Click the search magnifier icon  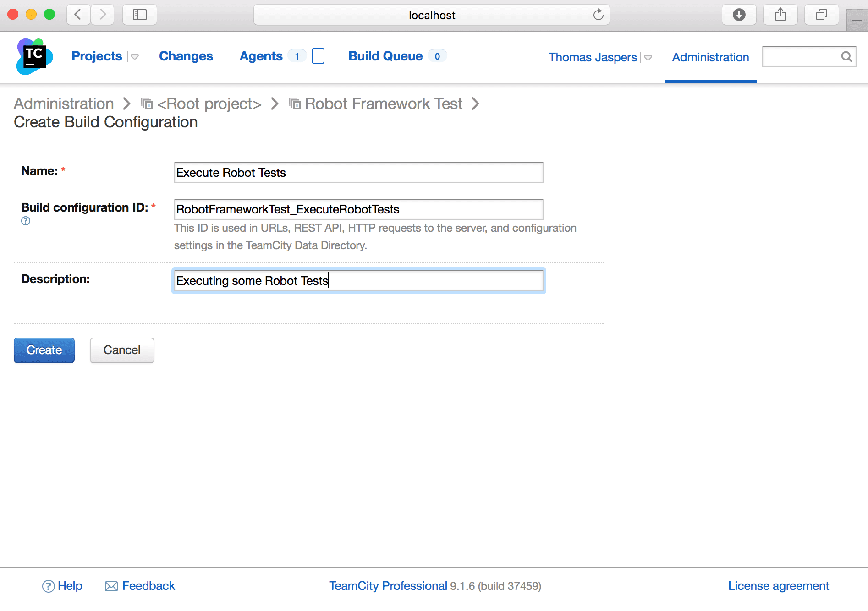point(846,56)
